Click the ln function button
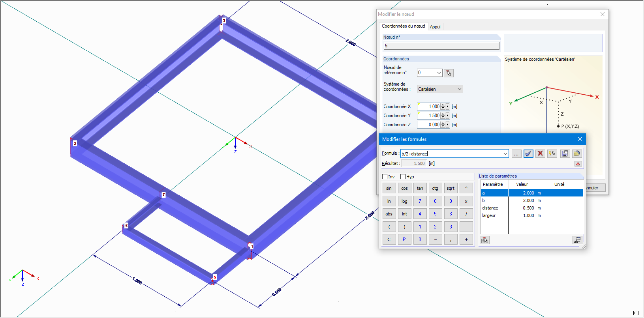644x318 pixels. [389, 201]
